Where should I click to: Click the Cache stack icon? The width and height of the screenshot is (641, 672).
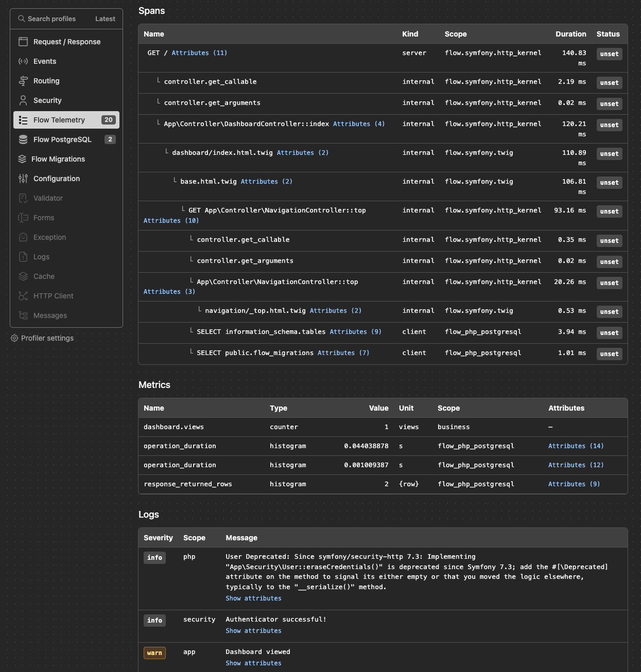pyautogui.click(x=23, y=276)
